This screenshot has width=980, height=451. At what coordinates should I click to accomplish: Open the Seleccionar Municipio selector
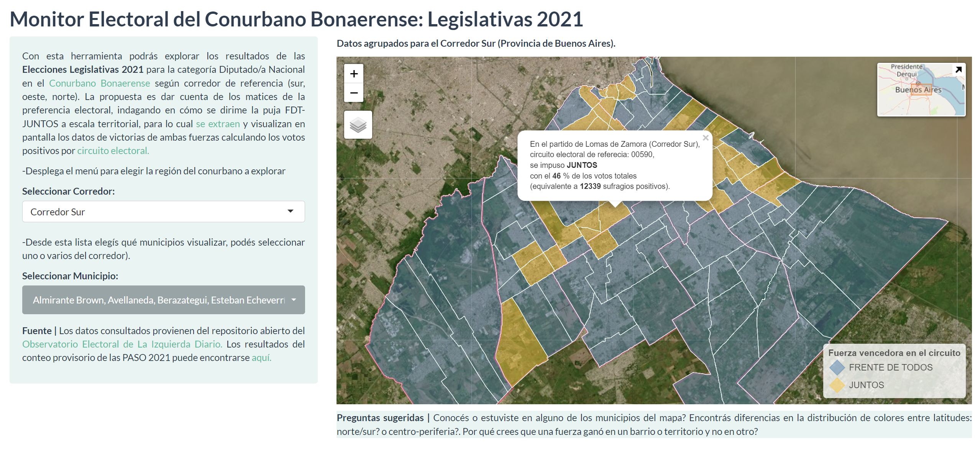163,300
